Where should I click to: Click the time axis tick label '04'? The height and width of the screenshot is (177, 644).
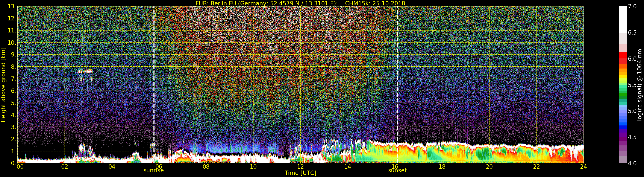click(112, 166)
